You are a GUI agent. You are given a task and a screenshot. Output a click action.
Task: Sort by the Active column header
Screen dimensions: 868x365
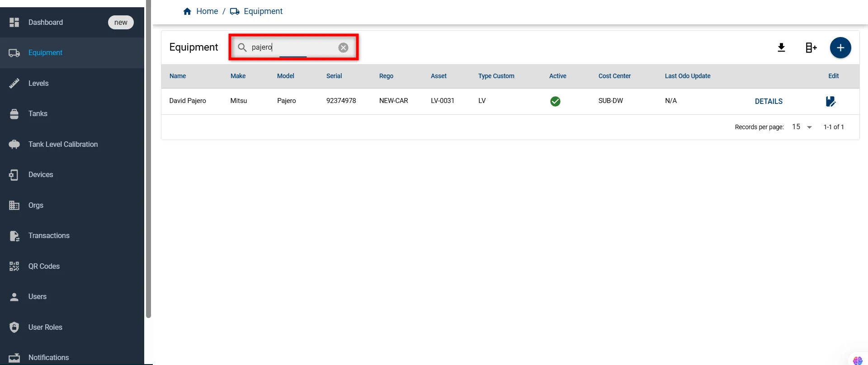pos(557,76)
